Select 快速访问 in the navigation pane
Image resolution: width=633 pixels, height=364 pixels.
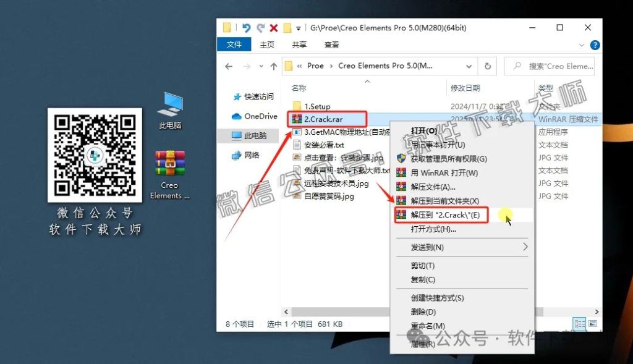[253, 97]
